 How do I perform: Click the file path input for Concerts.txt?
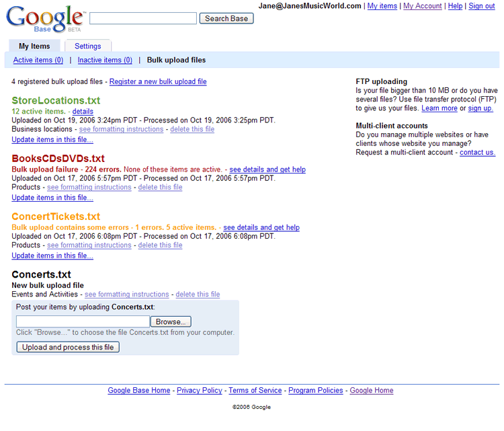click(x=83, y=321)
